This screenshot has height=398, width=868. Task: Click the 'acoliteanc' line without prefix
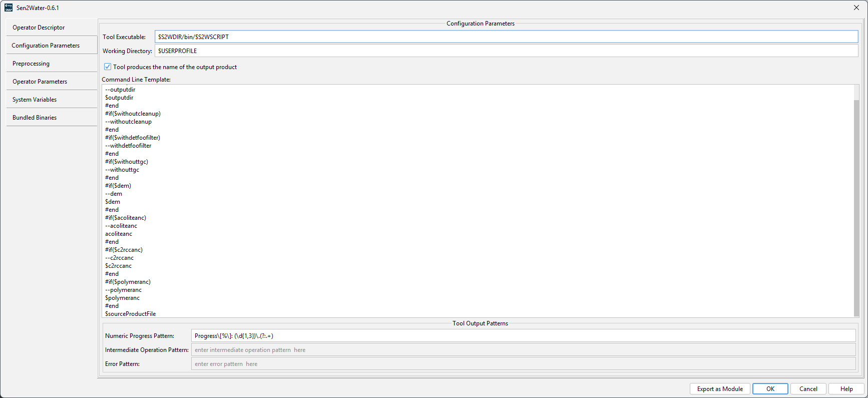coord(119,234)
